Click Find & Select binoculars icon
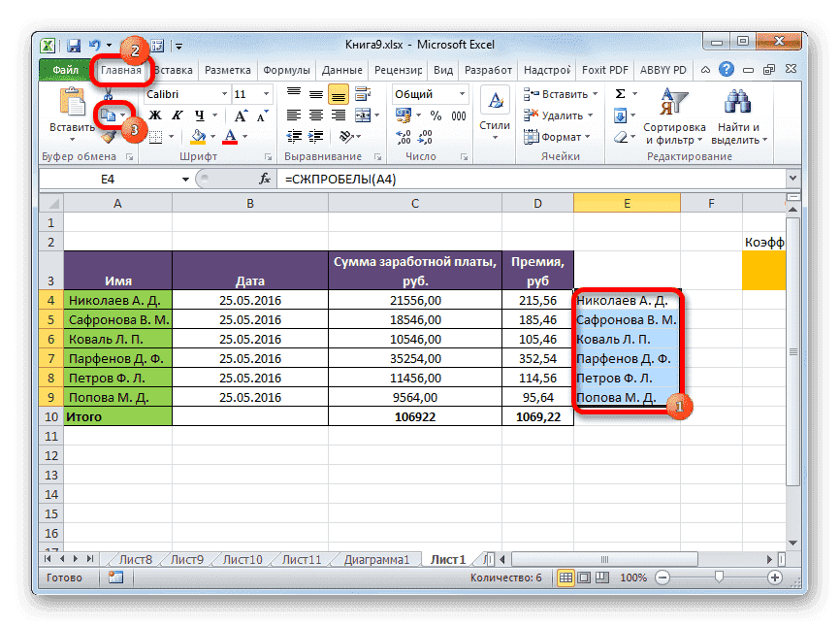Viewport: 840px width, 627px height. (736, 107)
